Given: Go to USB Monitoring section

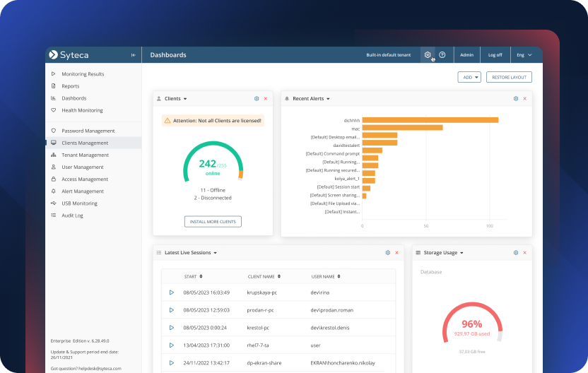Looking at the screenshot, I should [x=83, y=203].
